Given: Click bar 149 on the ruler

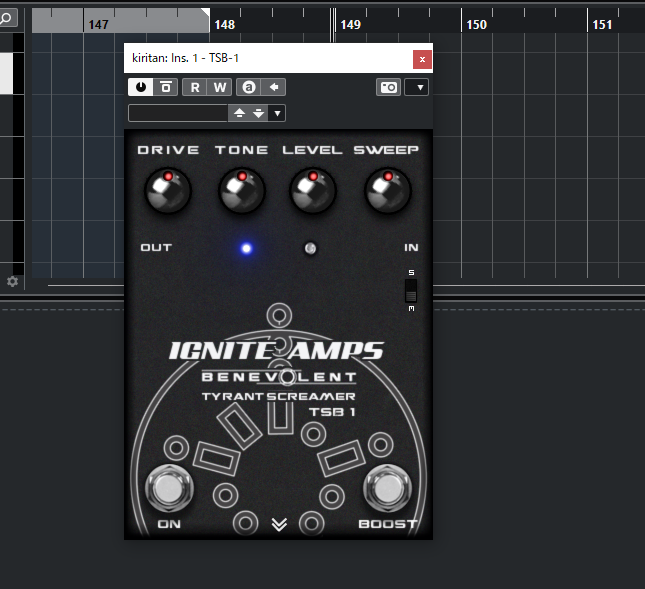Looking at the screenshot, I should 350,25.
